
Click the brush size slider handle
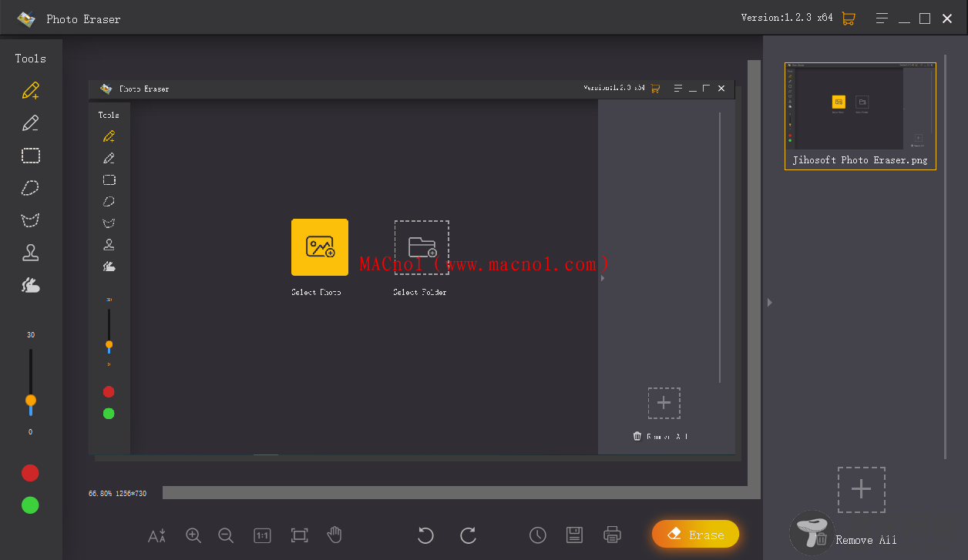(31, 401)
